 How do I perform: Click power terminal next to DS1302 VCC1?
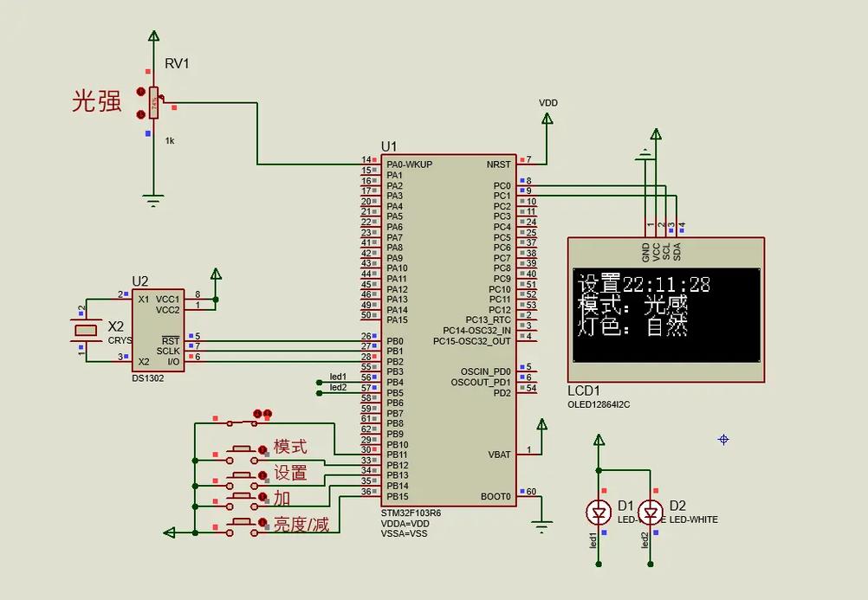pos(216,274)
